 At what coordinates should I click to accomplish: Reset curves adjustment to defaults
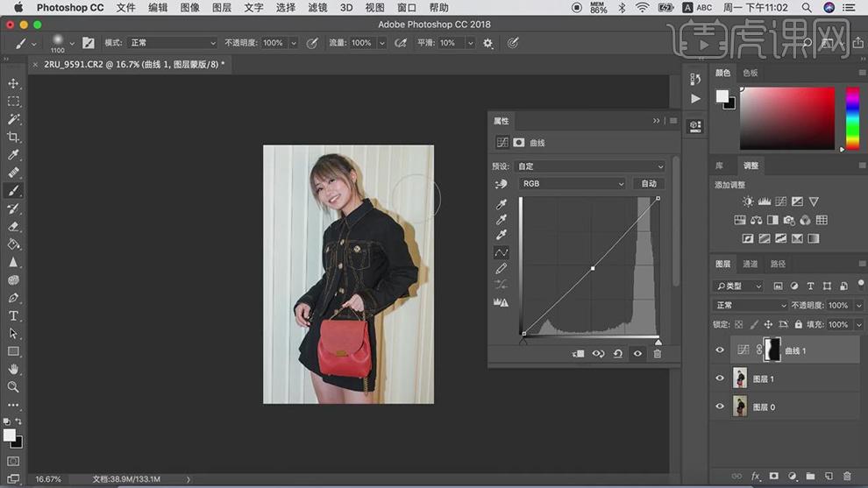[618, 354]
